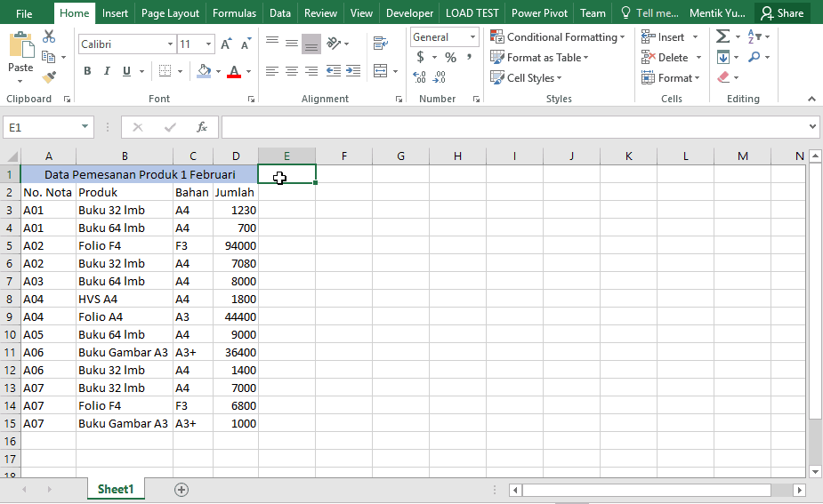Toggle Italic formatting
The width and height of the screenshot is (823, 504).
click(x=107, y=71)
